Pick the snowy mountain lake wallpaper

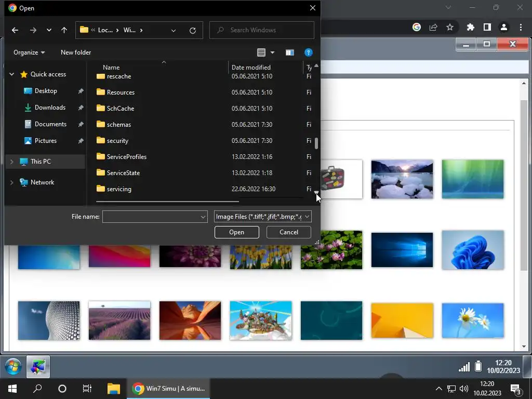(402, 179)
